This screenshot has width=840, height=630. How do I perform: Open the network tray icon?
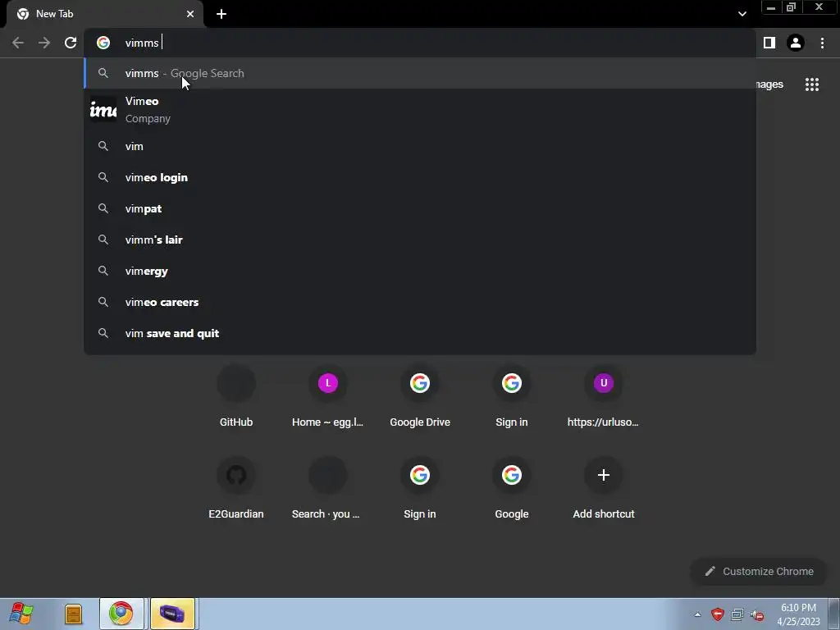[737, 614]
